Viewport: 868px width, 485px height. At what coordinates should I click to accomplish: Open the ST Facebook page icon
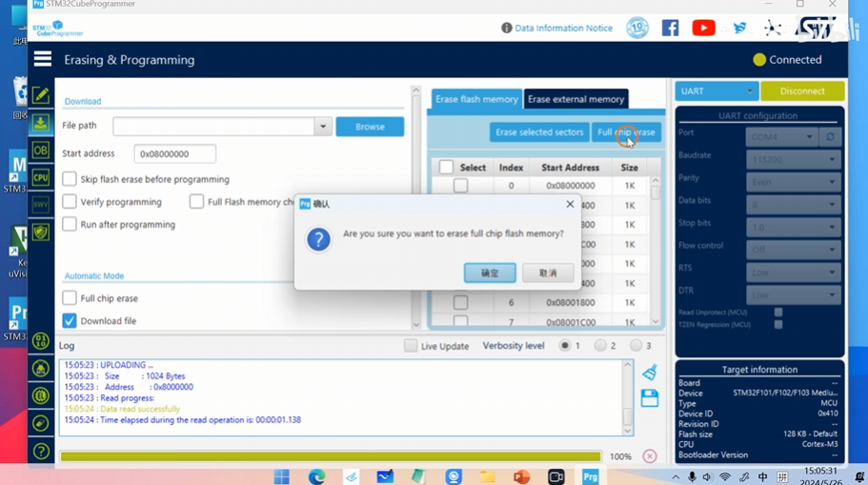[671, 28]
